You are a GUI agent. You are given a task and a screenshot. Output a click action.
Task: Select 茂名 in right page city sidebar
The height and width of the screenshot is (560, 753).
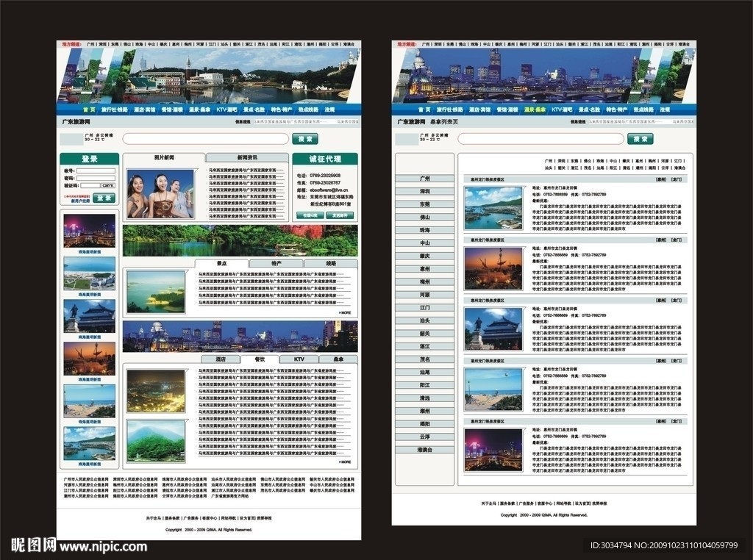click(x=424, y=359)
